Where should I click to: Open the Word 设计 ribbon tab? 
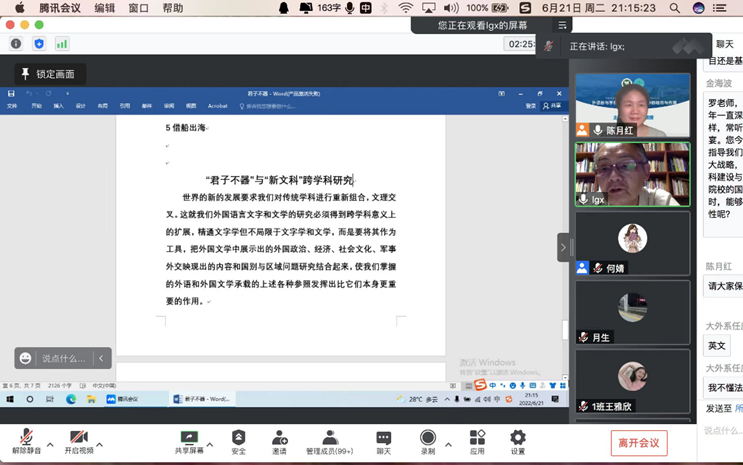[81, 106]
